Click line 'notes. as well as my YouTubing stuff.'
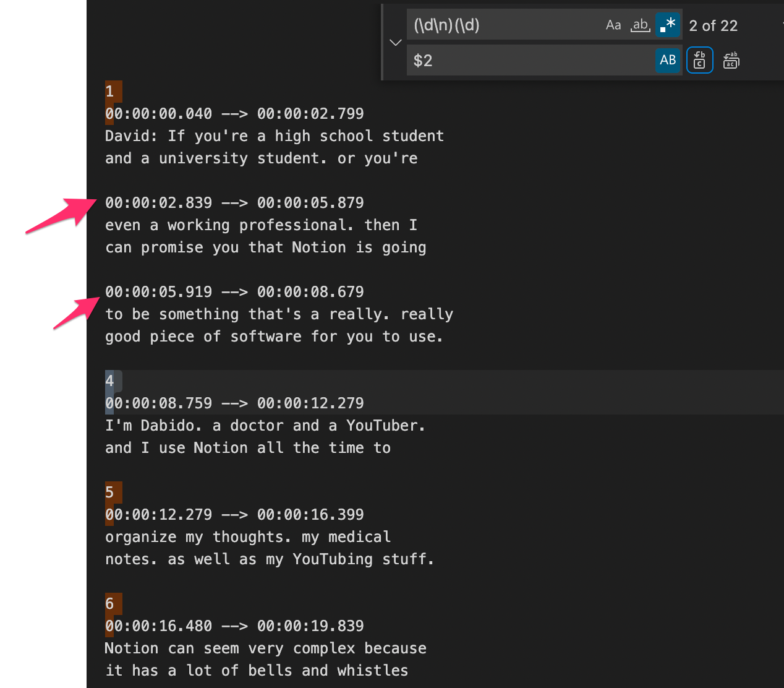This screenshot has height=688, width=784. click(x=270, y=559)
